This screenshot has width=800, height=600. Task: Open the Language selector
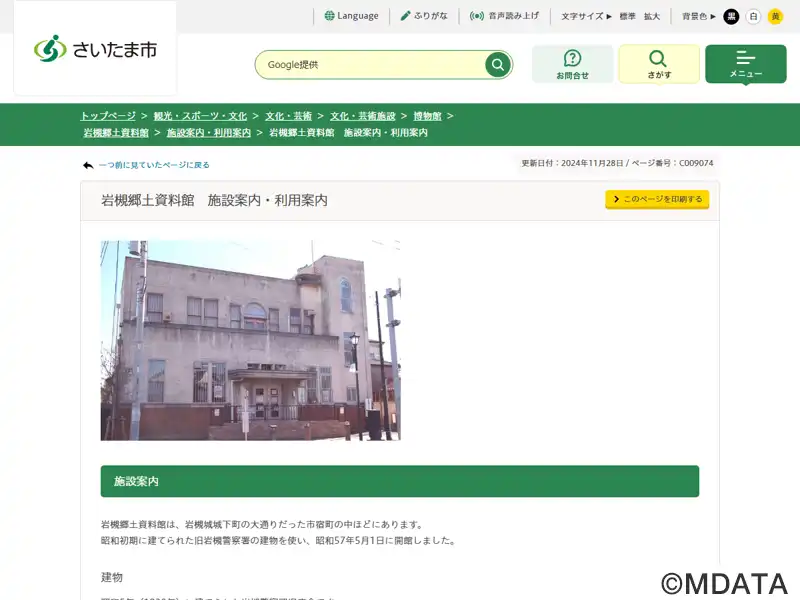point(352,16)
